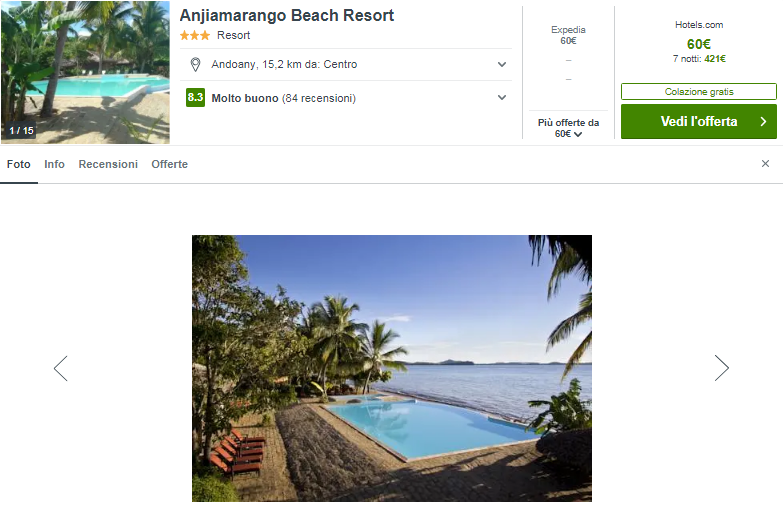Close the photo details panel
The height and width of the screenshot is (526, 783).
pyautogui.click(x=765, y=164)
